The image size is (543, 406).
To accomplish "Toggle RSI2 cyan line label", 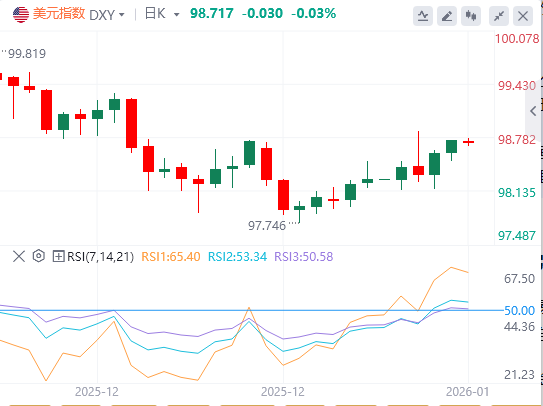I will (x=237, y=257).
